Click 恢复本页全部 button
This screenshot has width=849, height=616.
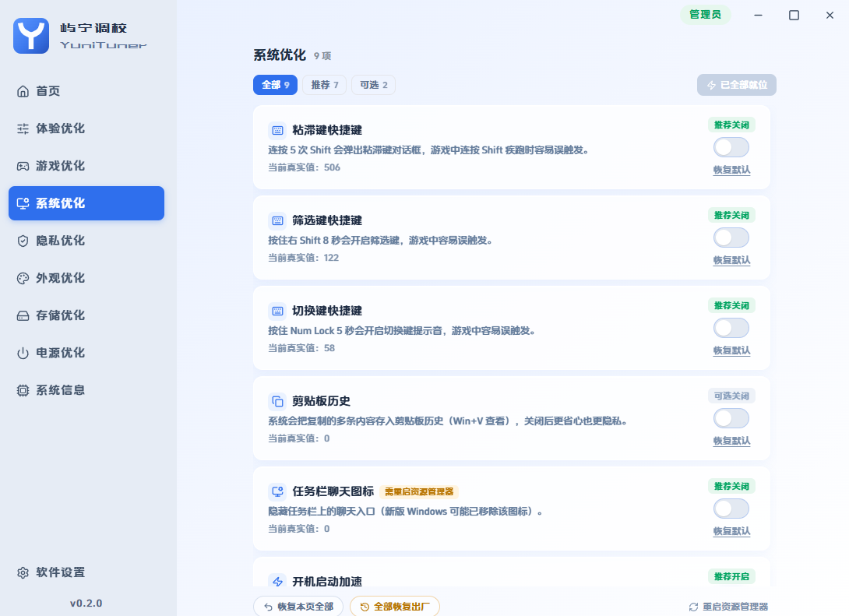coord(298,606)
